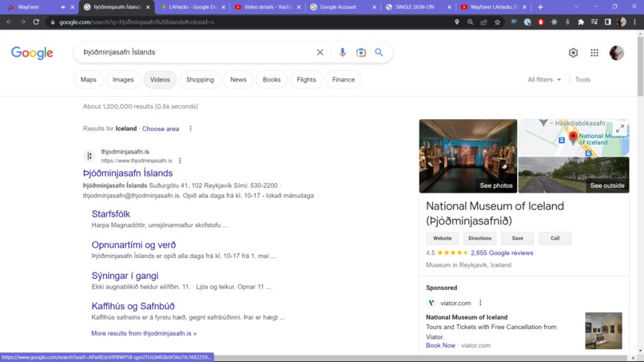Start voice search with microphone icon
Screen dimensions: 644x362
[342, 52]
